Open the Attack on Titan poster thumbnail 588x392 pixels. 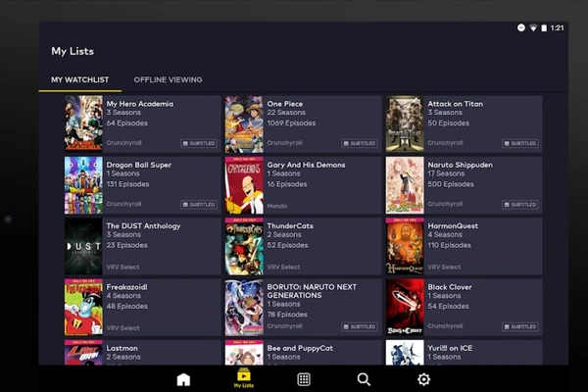click(x=405, y=123)
